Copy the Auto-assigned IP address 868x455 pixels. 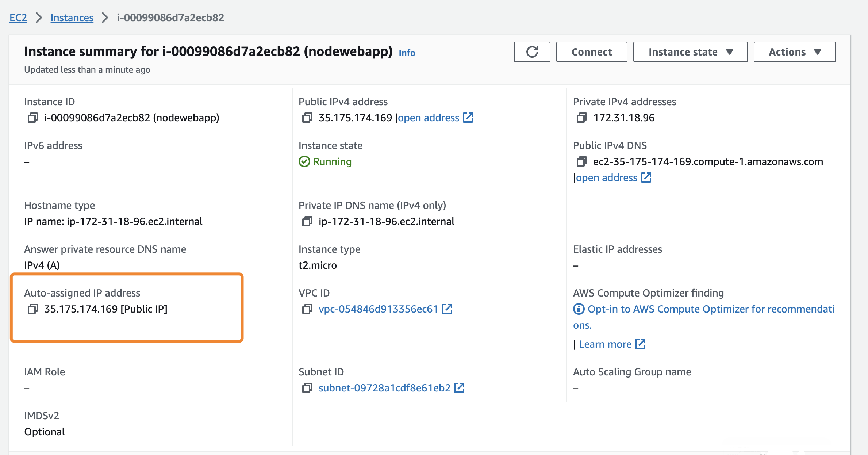click(32, 309)
